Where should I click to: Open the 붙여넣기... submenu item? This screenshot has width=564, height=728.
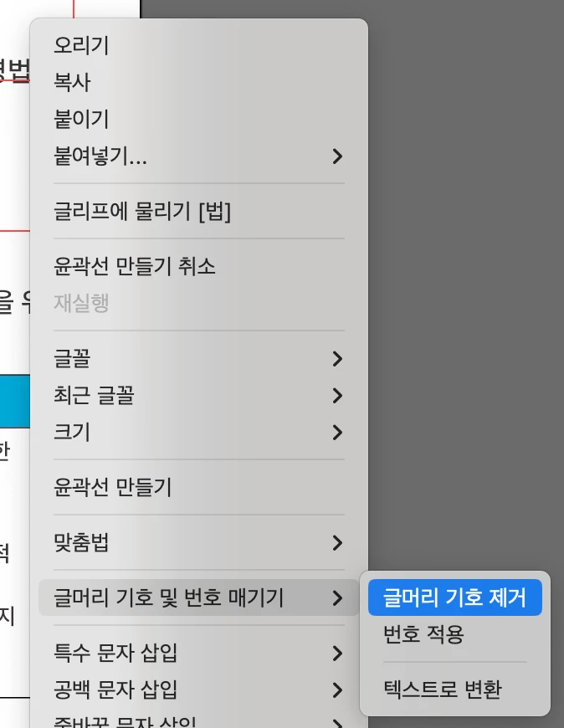[x=198, y=156]
